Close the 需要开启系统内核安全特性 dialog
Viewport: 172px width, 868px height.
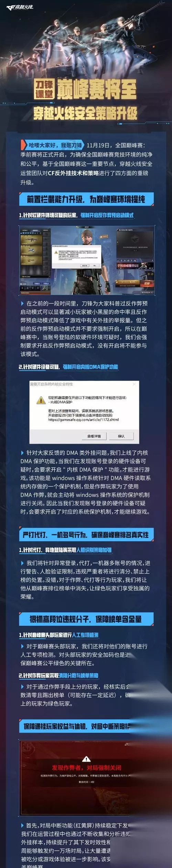[x=135, y=384]
